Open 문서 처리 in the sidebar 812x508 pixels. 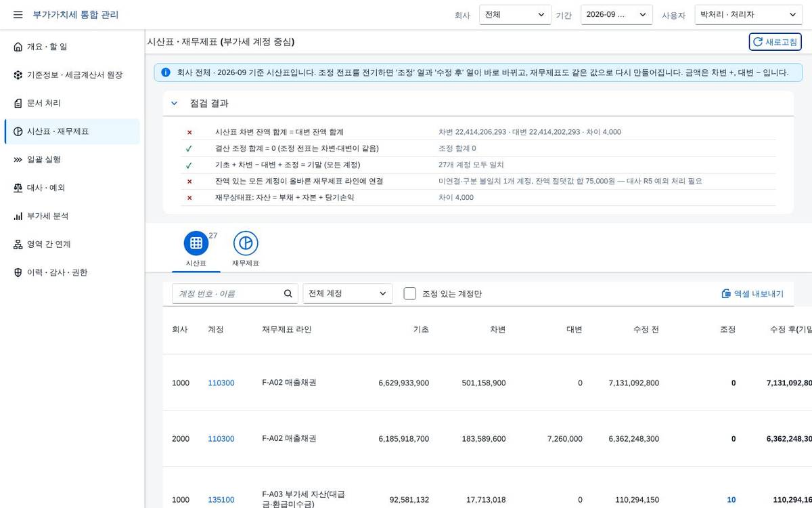[x=72, y=103]
